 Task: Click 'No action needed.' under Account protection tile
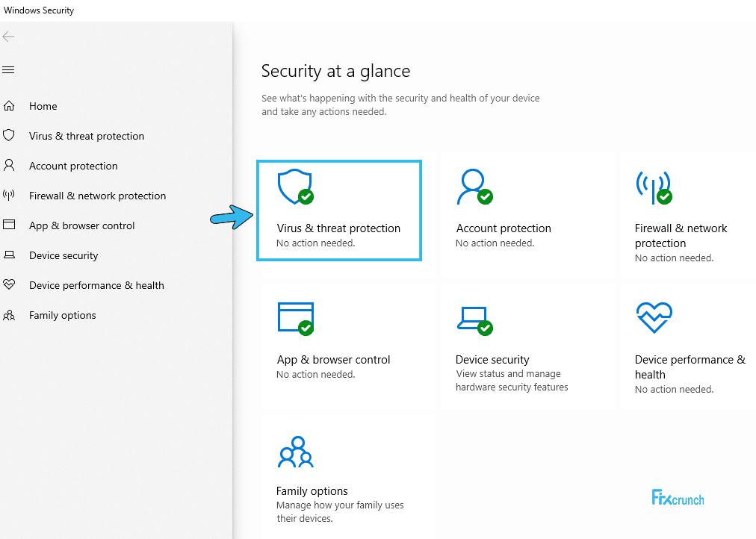tap(495, 243)
